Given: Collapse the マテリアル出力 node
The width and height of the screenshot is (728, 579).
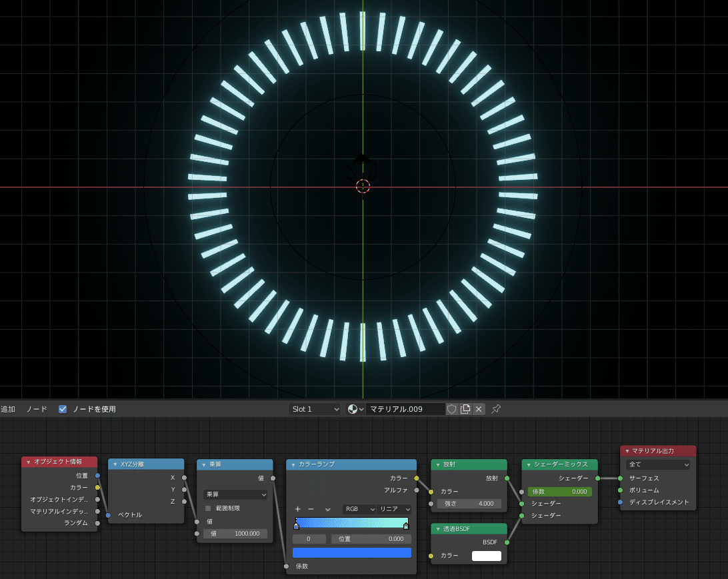Looking at the screenshot, I should pos(627,451).
